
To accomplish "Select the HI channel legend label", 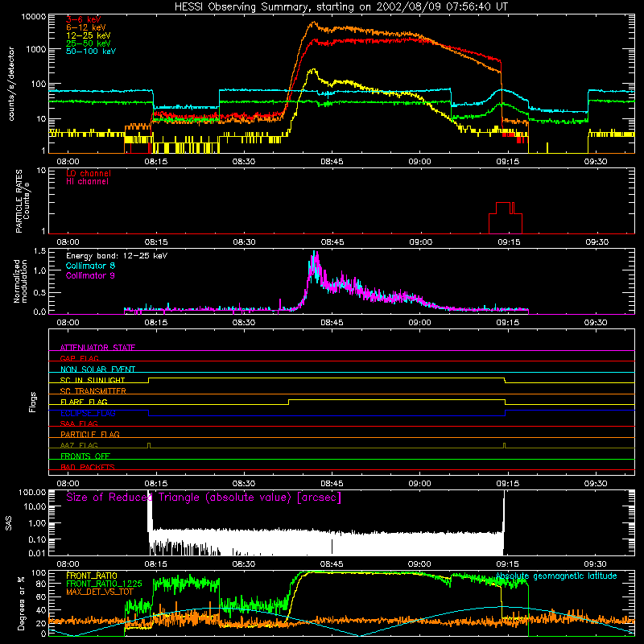I will (x=88, y=182).
